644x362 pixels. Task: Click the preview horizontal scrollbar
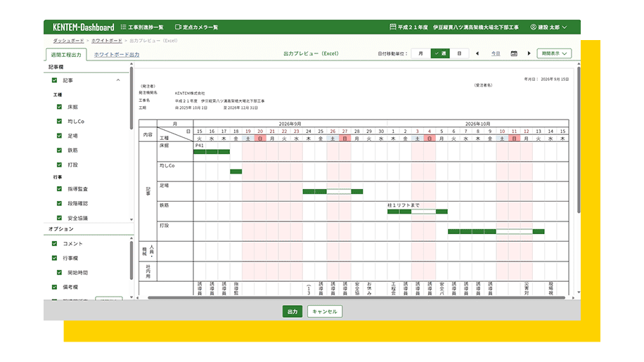356,297
